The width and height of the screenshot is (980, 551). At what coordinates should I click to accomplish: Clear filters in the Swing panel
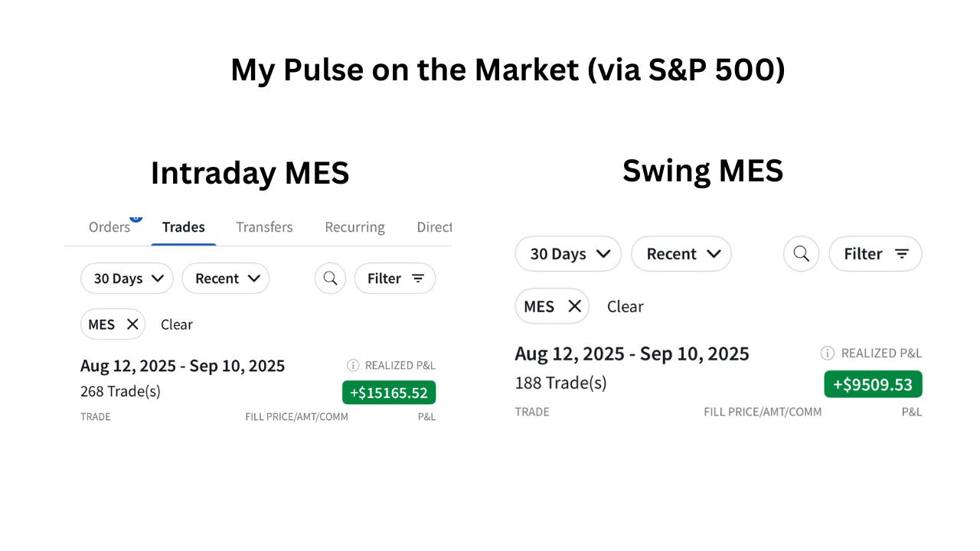626,306
